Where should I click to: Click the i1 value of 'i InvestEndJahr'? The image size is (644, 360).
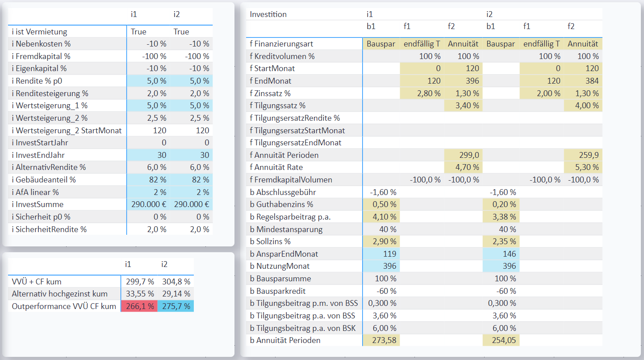pos(149,155)
